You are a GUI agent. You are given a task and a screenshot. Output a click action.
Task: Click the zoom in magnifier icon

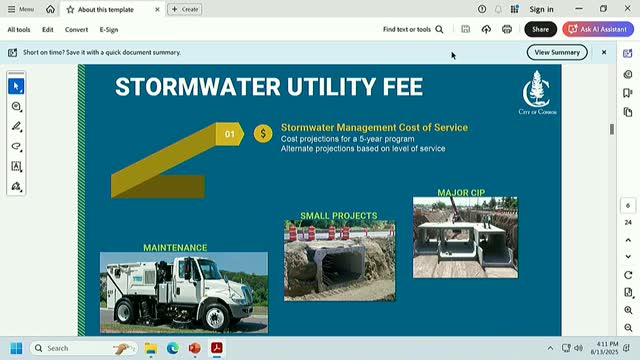coord(628,310)
